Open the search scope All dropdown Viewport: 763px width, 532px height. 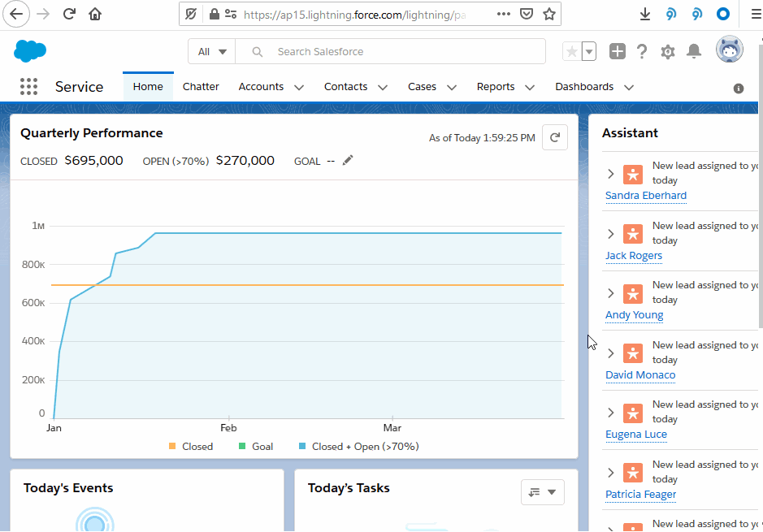coord(212,51)
